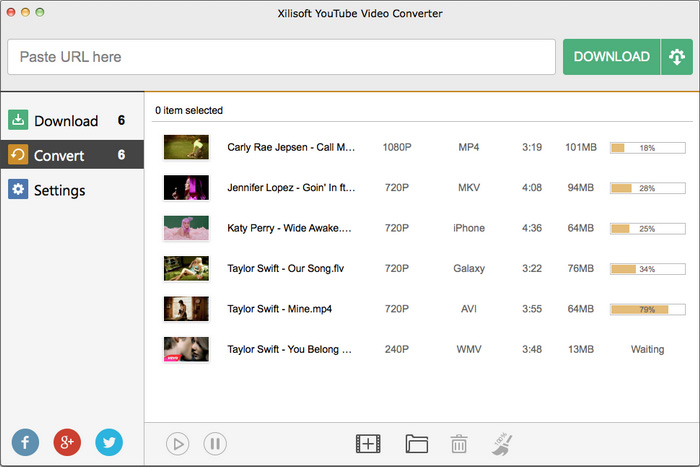Open the Settings section

coord(71,190)
